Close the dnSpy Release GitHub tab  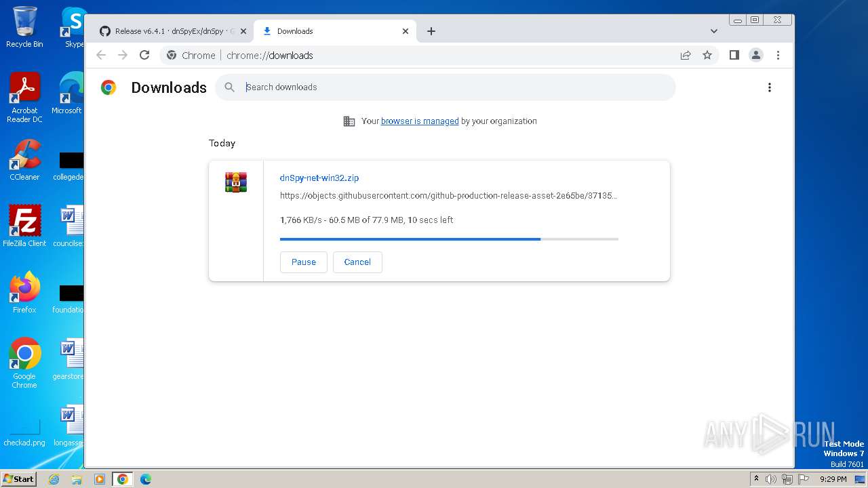[x=243, y=31]
